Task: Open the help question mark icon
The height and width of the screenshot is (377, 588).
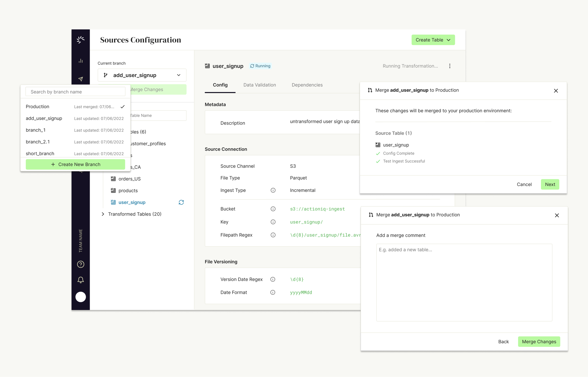Action: (x=81, y=264)
